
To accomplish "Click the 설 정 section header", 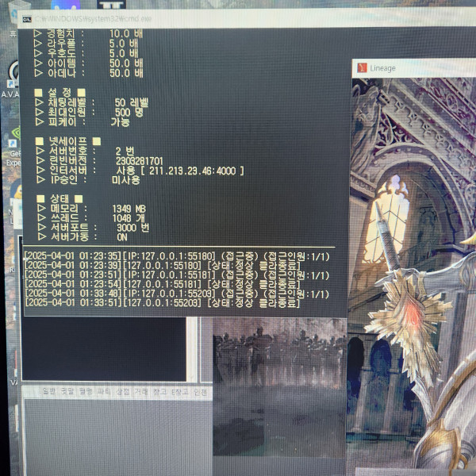I will pos(59,92).
